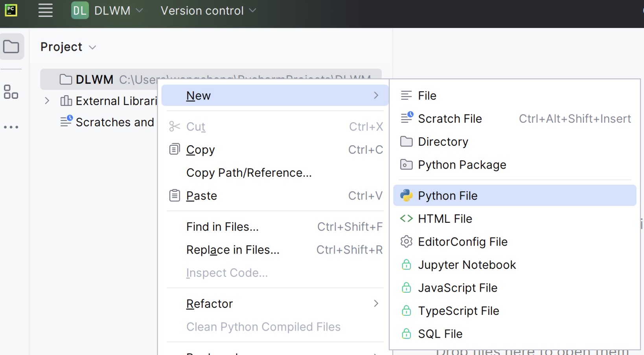Screen dimensions: 644x355
Task: Choose Find in Files...
Action: click(x=275, y=227)
